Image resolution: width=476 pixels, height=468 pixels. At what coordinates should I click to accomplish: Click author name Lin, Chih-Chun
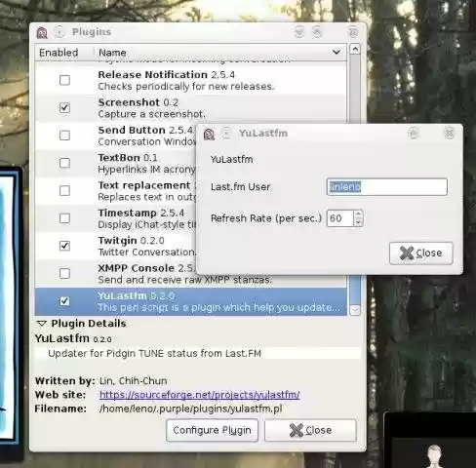[134, 380]
